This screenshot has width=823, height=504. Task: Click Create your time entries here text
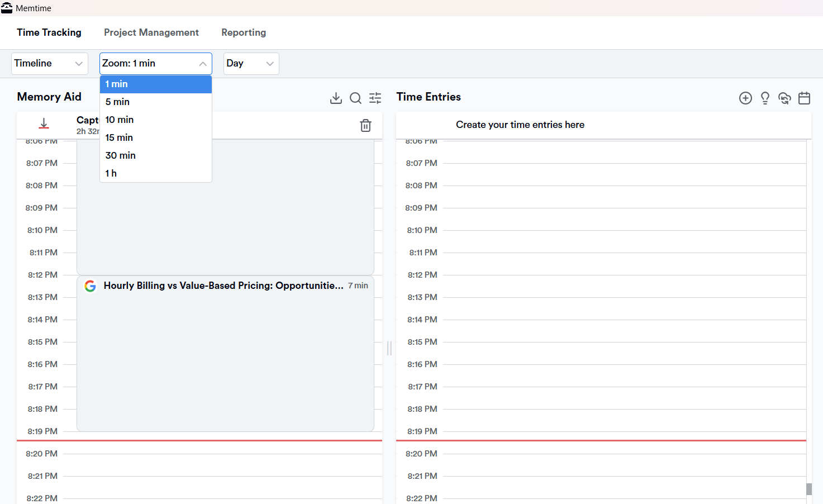pyautogui.click(x=520, y=125)
